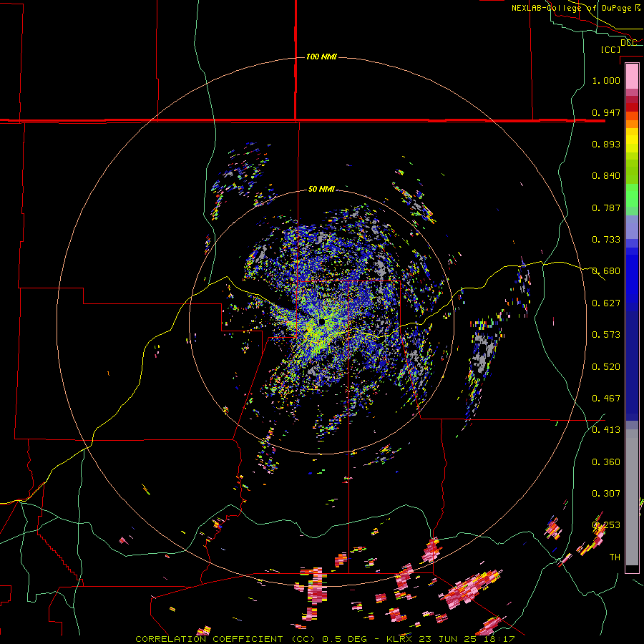Click the 0.947 legend value
The width and height of the screenshot is (644, 644).
click(606, 112)
